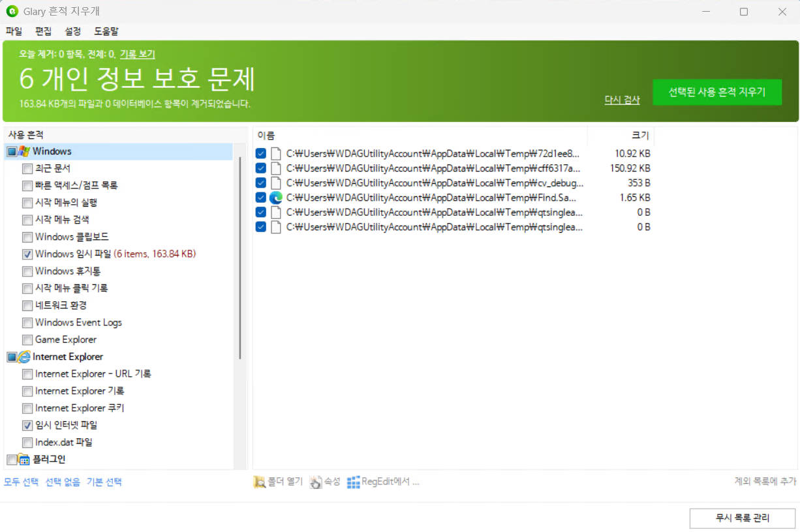800x532 pixels.
Task: Click the 10.92 KB size cell
Action: pyautogui.click(x=632, y=154)
